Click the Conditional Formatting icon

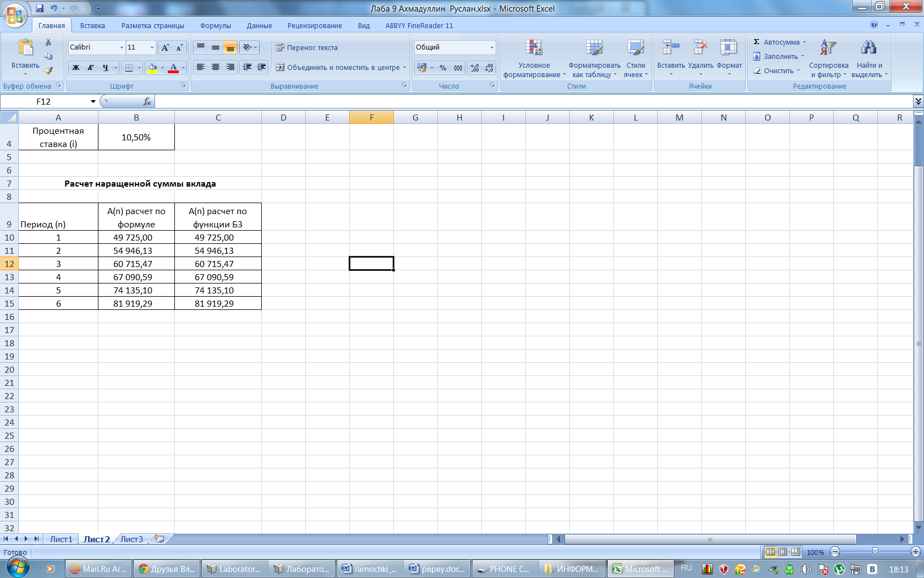pos(533,48)
